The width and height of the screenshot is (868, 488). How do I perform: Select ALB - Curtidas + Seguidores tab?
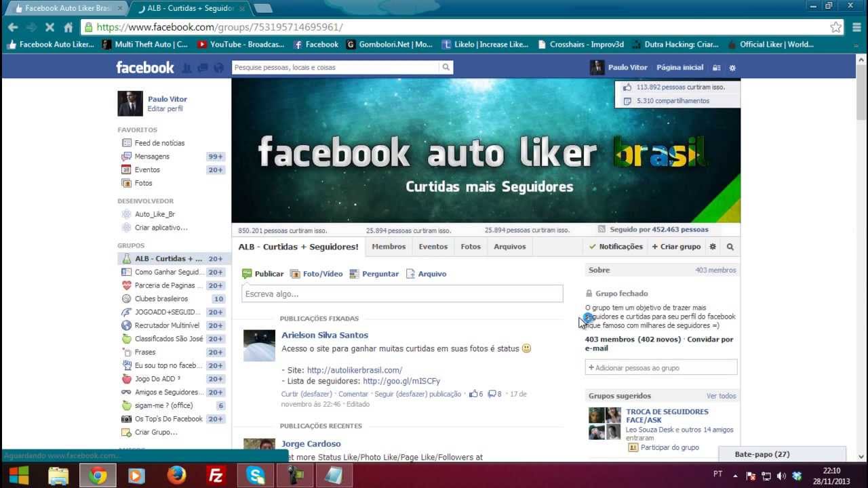coord(298,247)
